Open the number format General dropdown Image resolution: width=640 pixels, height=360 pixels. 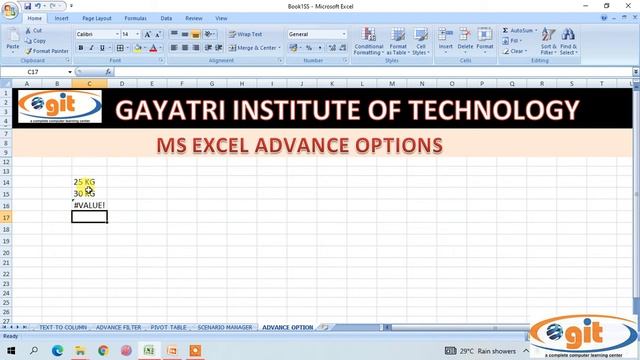pos(344,34)
